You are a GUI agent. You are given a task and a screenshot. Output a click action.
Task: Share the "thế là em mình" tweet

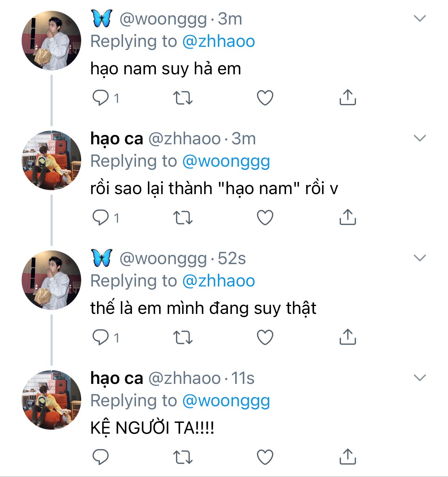pyautogui.click(x=347, y=337)
